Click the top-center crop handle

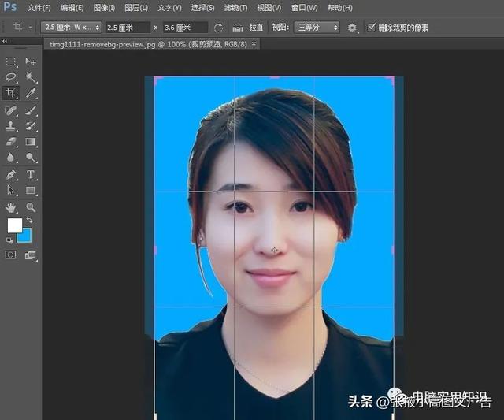coord(275,77)
